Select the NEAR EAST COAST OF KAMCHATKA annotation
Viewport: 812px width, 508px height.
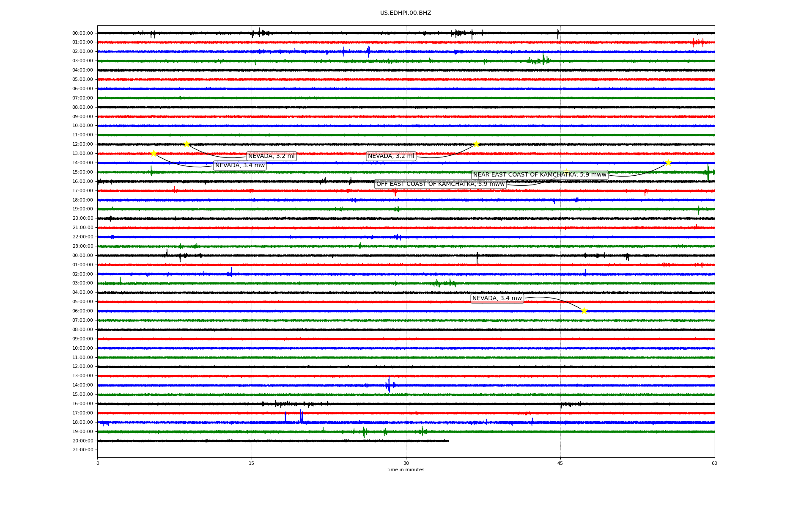click(540, 175)
